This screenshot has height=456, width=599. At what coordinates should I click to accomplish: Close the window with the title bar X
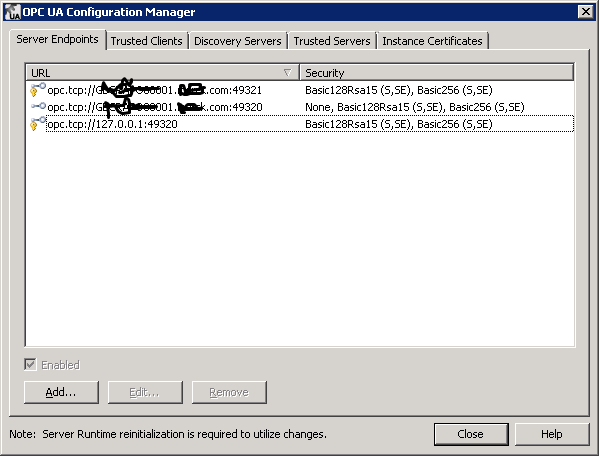(586, 12)
